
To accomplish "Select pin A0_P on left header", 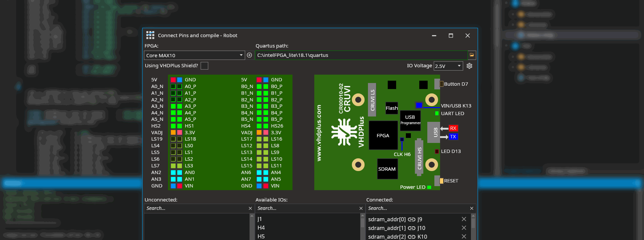I will click(179, 86).
